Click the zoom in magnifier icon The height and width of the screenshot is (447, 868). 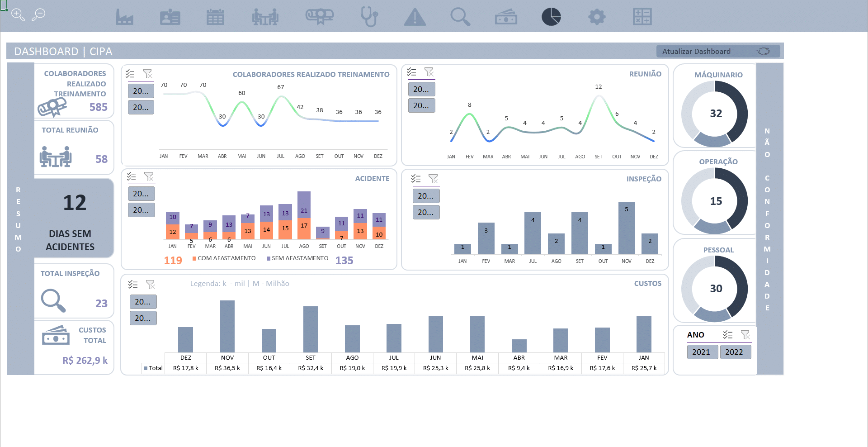[x=18, y=15]
